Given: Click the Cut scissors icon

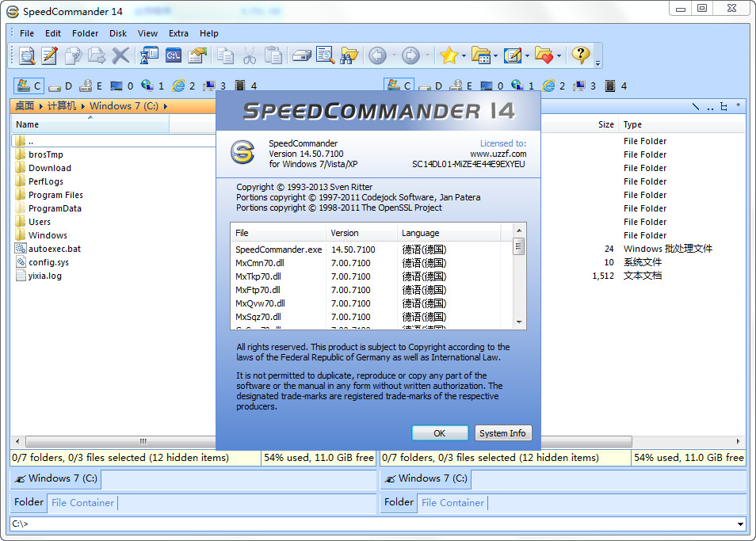Looking at the screenshot, I should tap(249, 55).
